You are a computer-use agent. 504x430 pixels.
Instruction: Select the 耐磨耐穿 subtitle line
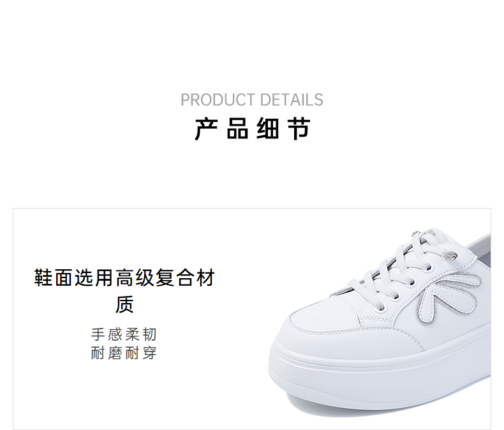click(x=124, y=353)
